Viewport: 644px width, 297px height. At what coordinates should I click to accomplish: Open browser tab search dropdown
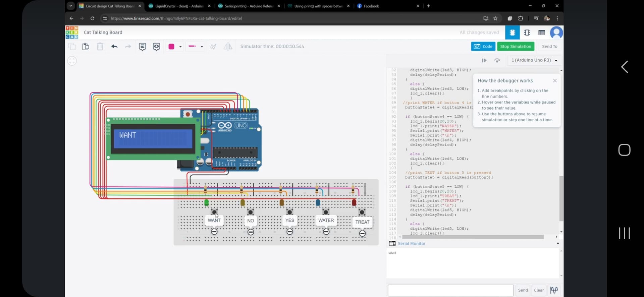coord(70,6)
